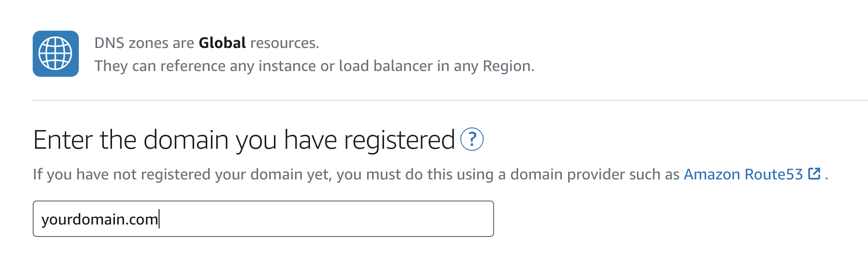Click the yourdomain.com text in the field
The height and width of the screenshot is (260, 868).
[99, 219]
